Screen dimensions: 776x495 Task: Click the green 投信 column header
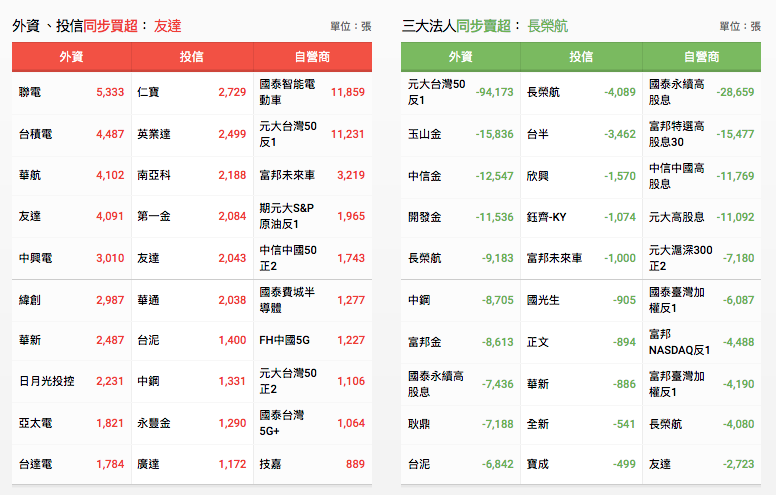(x=581, y=57)
